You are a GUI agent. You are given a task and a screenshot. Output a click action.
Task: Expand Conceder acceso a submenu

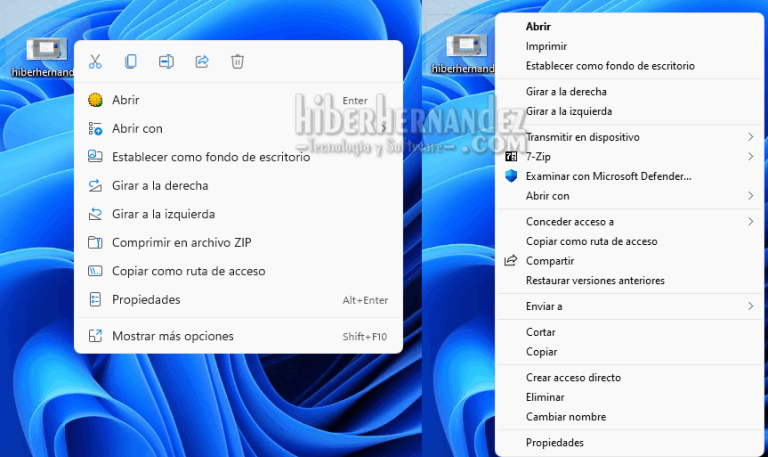[x=750, y=221]
